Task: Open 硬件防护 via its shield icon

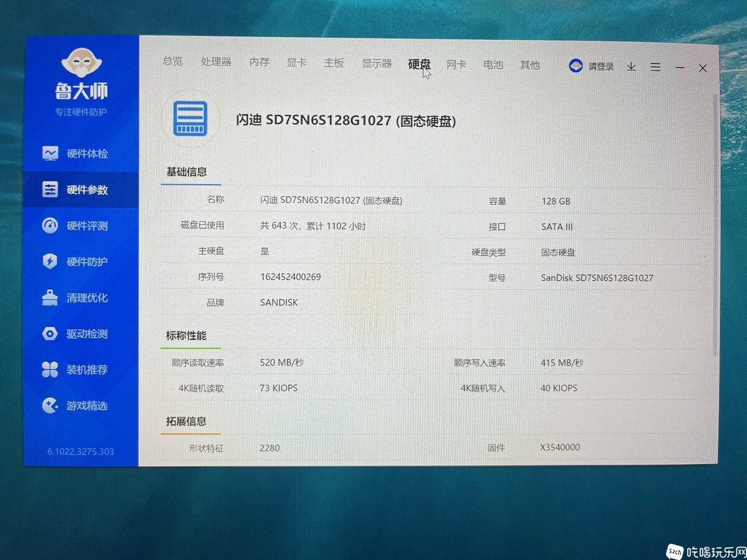Action: [50, 261]
